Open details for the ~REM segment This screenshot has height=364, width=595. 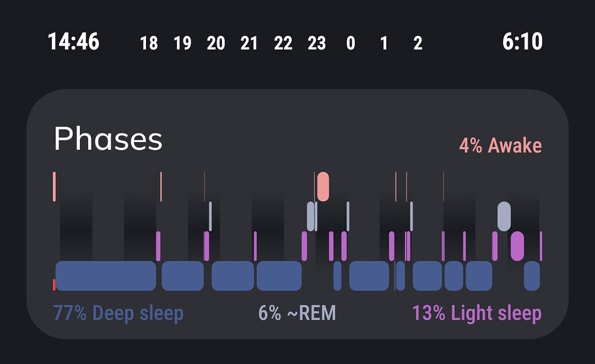pos(298,313)
